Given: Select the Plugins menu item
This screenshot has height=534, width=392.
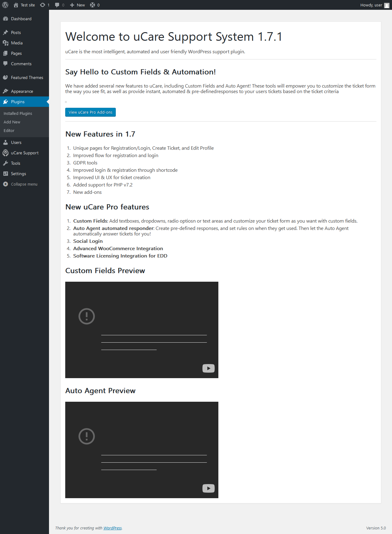Looking at the screenshot, I should pos(24,102).
